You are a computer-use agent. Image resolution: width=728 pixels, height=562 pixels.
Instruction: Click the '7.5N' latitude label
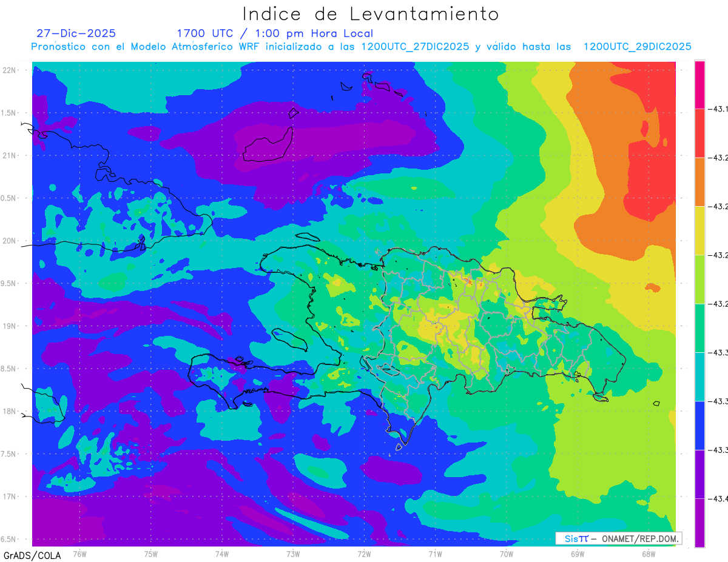(9, 454)
